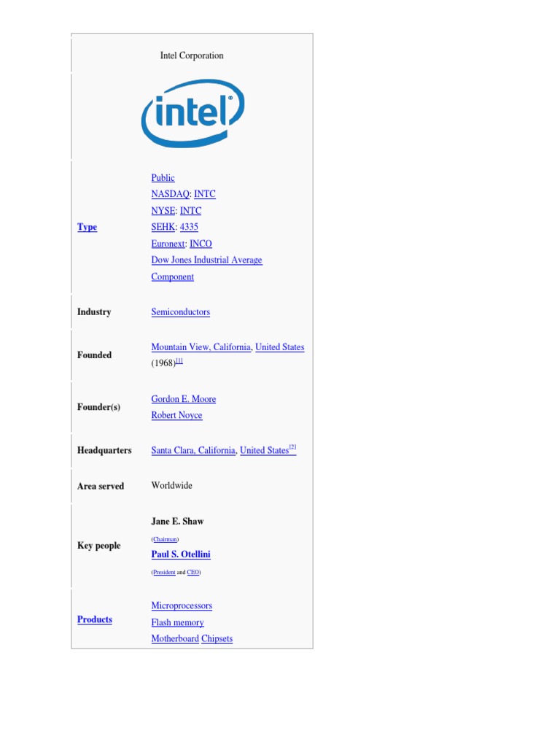560x747 pixels.
Task: Open the Semiconductors link
Action: [181, 312]
